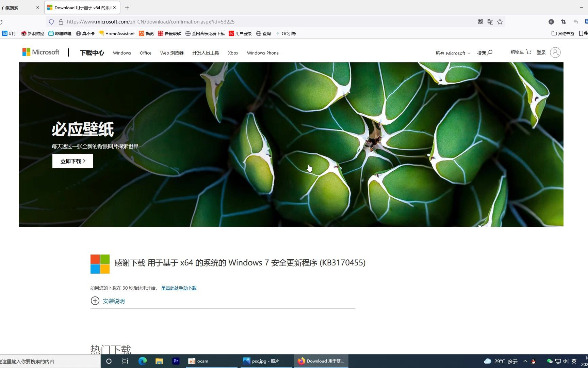
Task: Show hidden tray icons chevron
Action: tap(525, 361)
